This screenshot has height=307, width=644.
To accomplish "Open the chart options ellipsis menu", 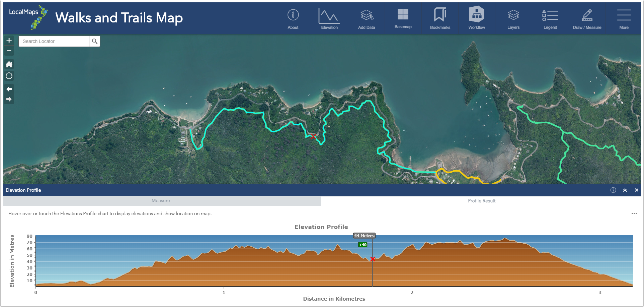I will (x=634, y=213).
